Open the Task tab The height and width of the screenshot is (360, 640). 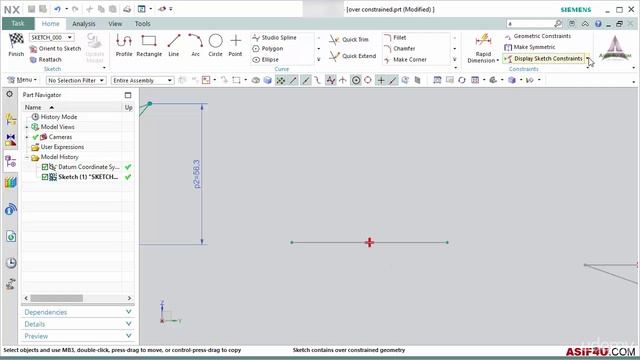tap(18, 24)
